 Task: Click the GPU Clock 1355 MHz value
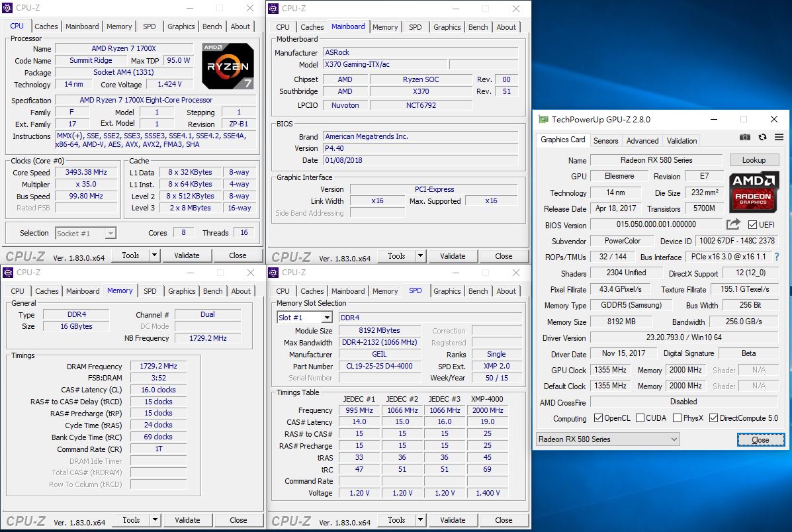[x=610, y=370]
